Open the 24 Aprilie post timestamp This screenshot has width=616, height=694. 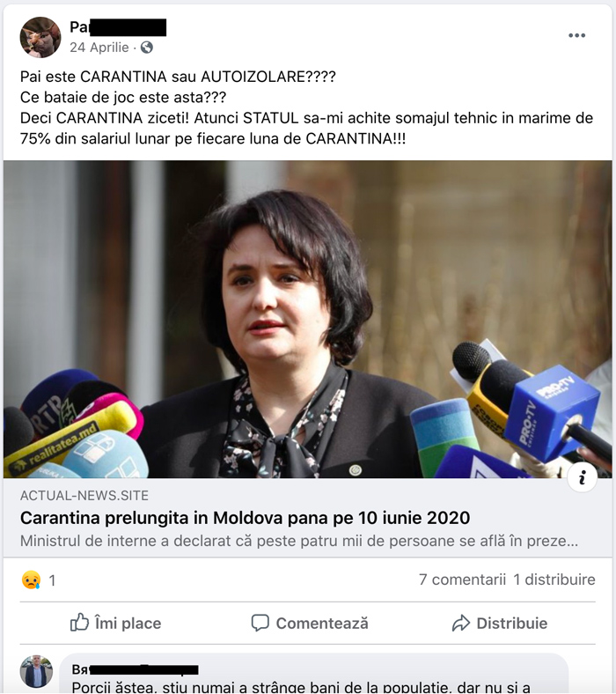[99, 48]
